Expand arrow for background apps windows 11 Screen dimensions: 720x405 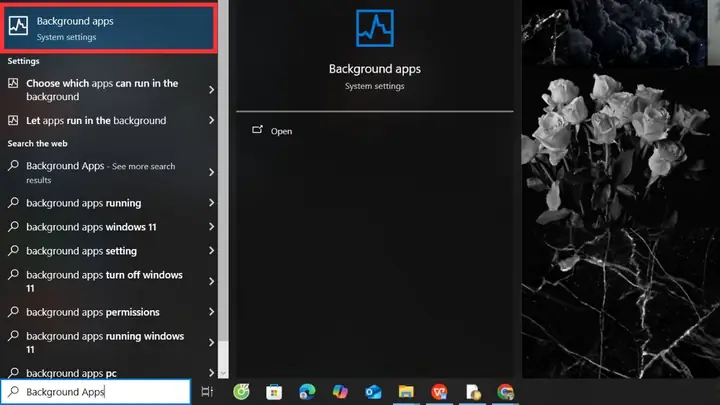[211, 227]
